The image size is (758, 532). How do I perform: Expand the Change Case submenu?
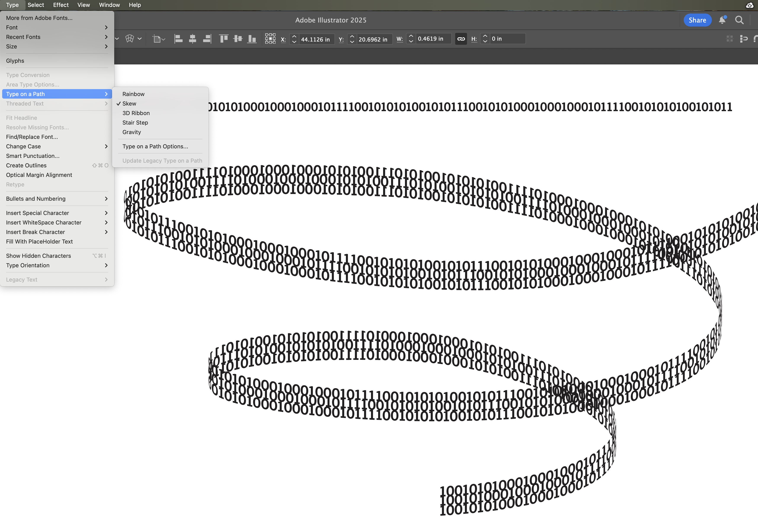[x=23, y=146]
